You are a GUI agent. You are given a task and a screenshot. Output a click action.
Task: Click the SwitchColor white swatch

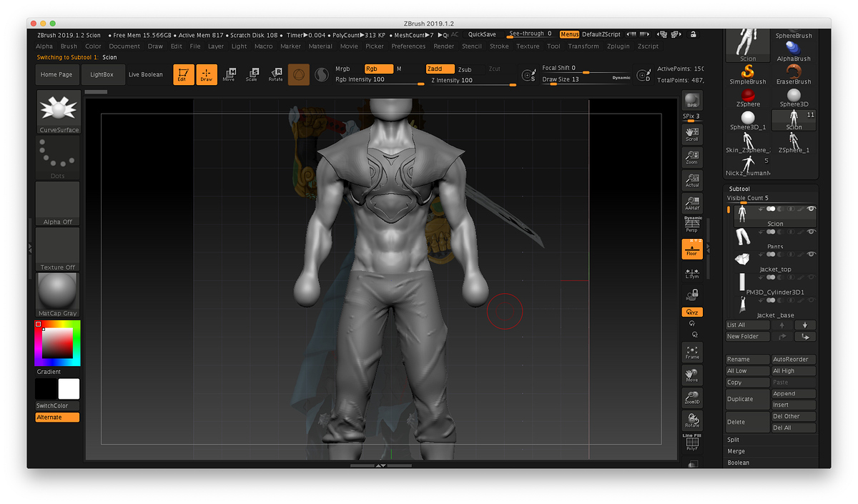pyautogui.click(x=69, y=389)
